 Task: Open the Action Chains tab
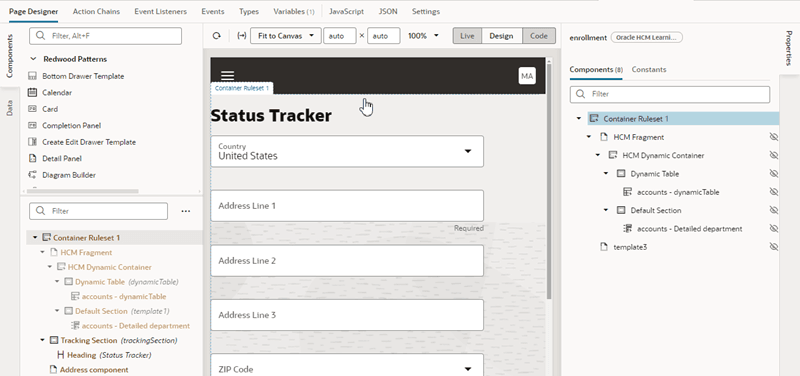click(96, 11)
